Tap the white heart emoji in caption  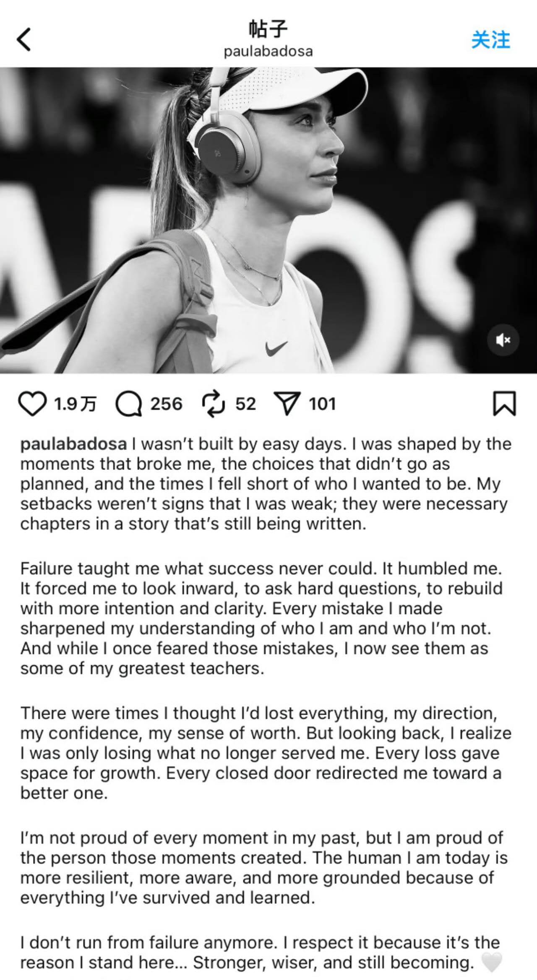pos(491,962)
